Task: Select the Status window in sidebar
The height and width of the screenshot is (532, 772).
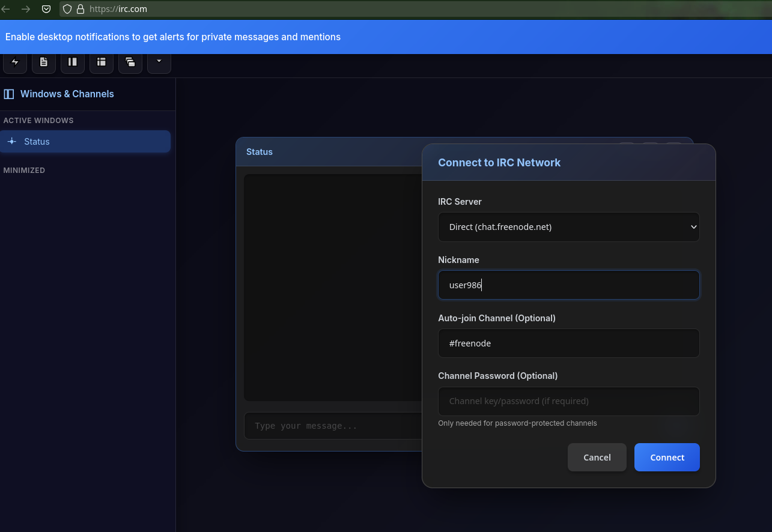Action: click(x=85, y=142)
